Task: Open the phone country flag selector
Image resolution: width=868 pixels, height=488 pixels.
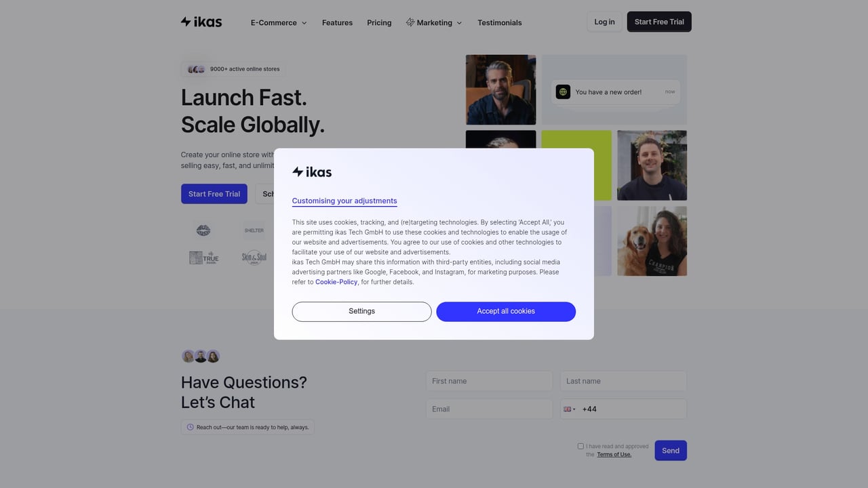Action: [x=569, y=409]
